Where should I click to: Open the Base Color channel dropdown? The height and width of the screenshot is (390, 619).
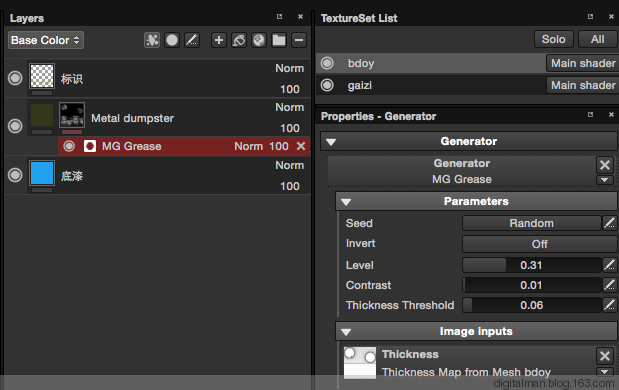coord(46,40)
